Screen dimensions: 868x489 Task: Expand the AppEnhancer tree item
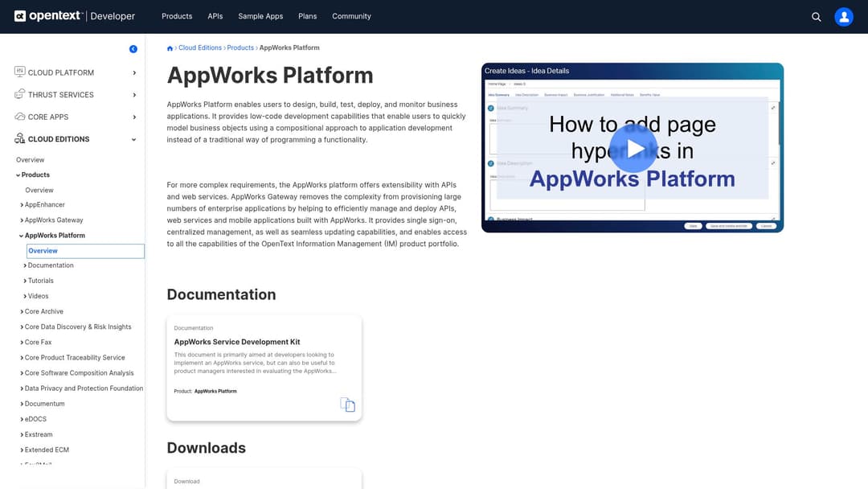coord(22,205)
